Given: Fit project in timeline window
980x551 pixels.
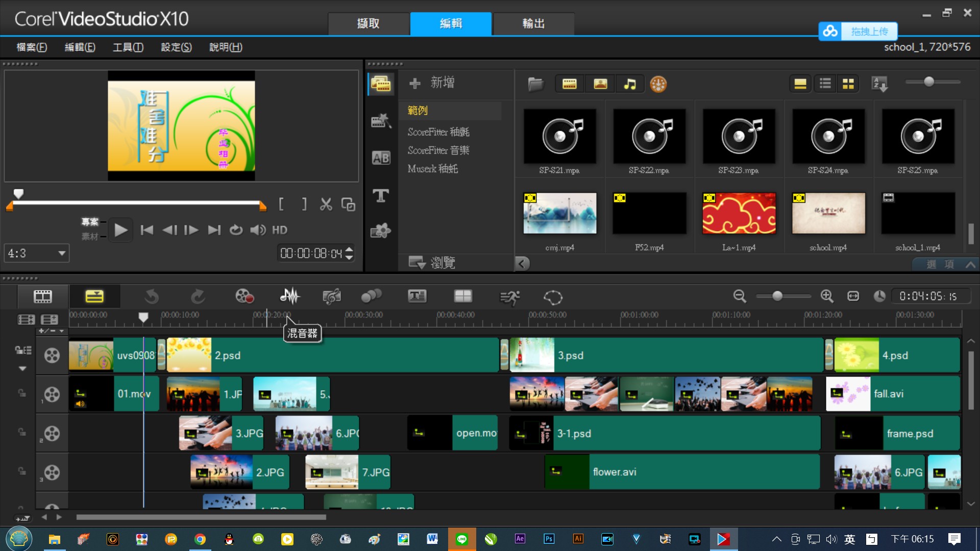Looking at the screenshot, I should click(x=853, y=296).
